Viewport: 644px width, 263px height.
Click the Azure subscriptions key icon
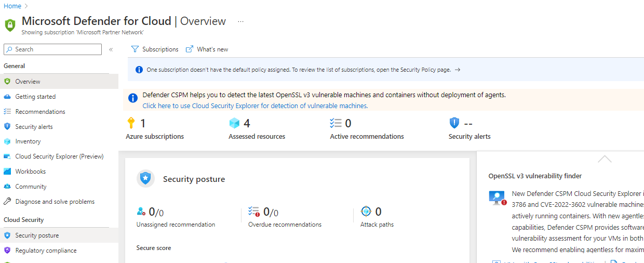pyautogui.click(x=131, y=123)
